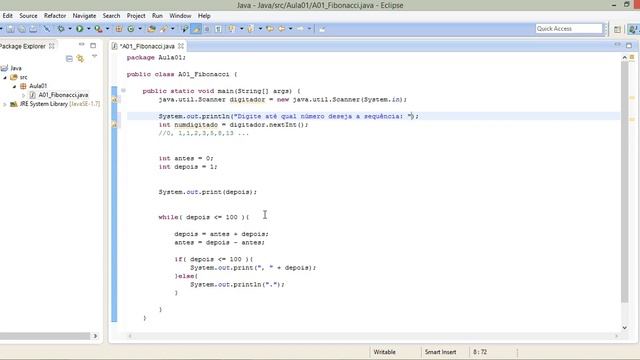Viewport: 640px width, 360px height.
Task: Open the Run menu
Action: click(x=157, y=16)
